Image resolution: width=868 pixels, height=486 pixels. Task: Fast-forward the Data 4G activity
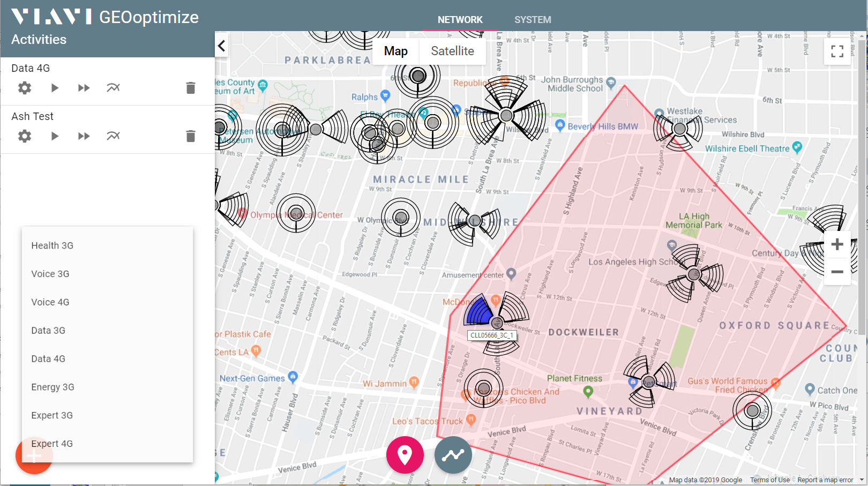(x=84, y=88)
